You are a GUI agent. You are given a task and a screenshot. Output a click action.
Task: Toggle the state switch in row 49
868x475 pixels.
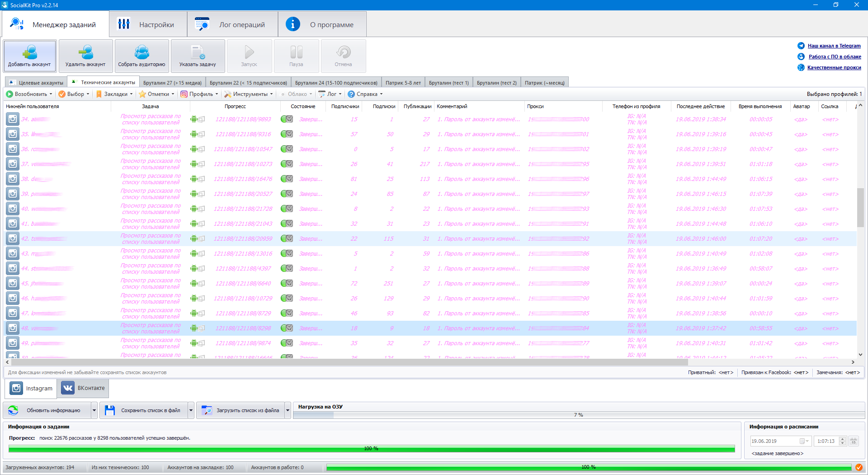click(x=287, y=343)
